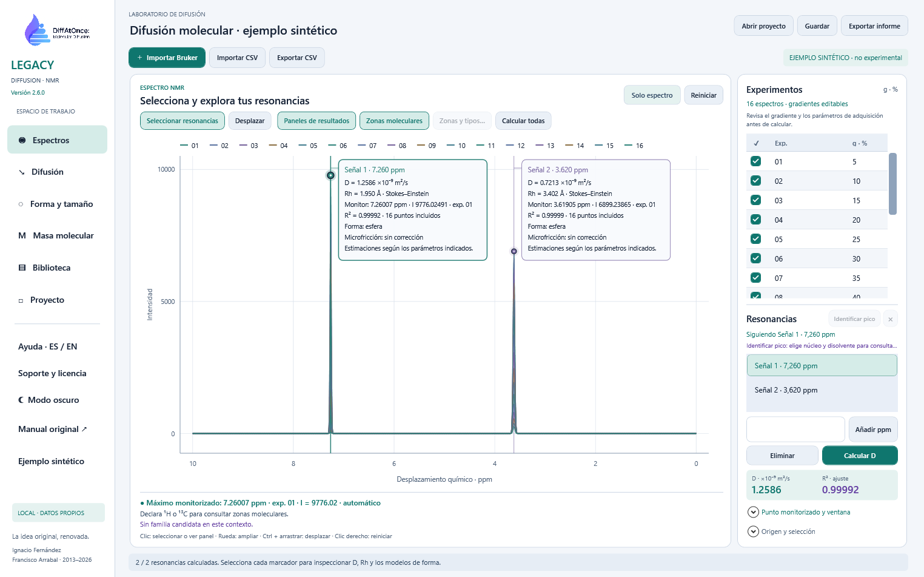Click the select-all checkmark column header
924x577 pixels.
coord(756,143)
